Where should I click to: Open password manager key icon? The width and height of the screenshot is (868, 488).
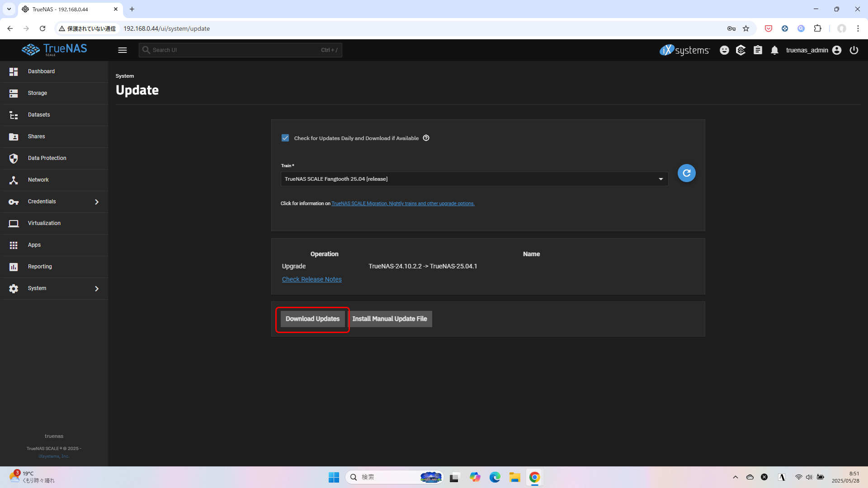point(731,28)
